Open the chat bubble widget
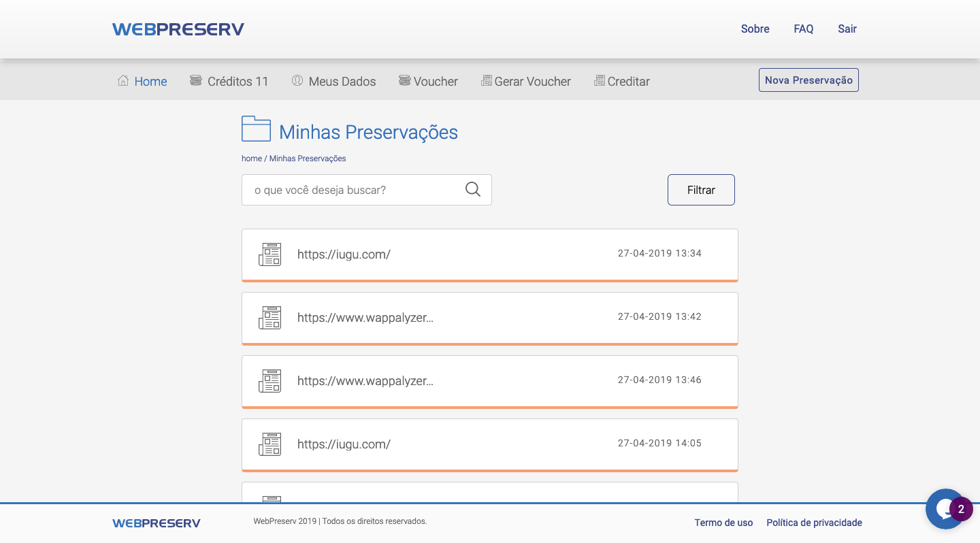980x543 pixels. (x=945, y=509)
